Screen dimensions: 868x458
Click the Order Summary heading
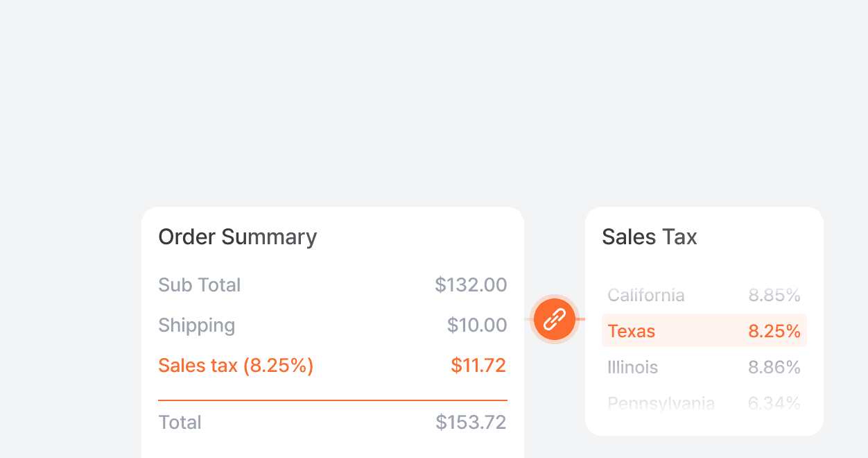pos(237,237)
